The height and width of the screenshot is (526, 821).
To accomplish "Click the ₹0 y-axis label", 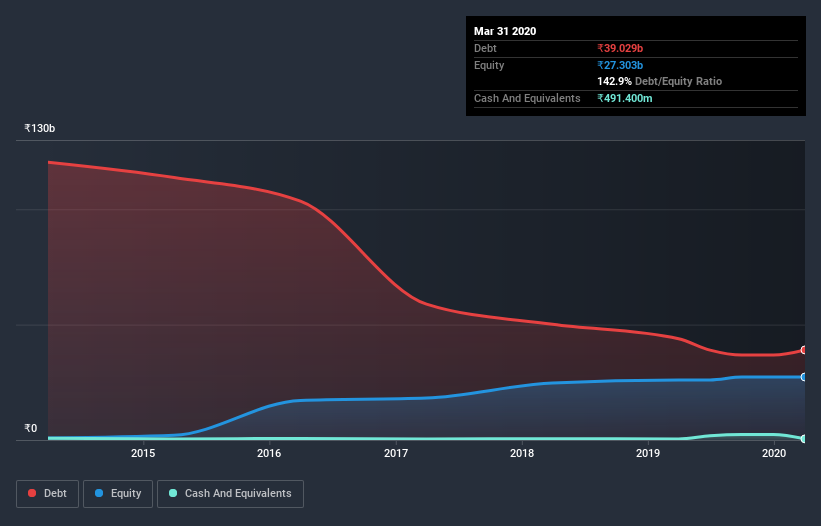I will pyautogui.click(x=30, y=428).
